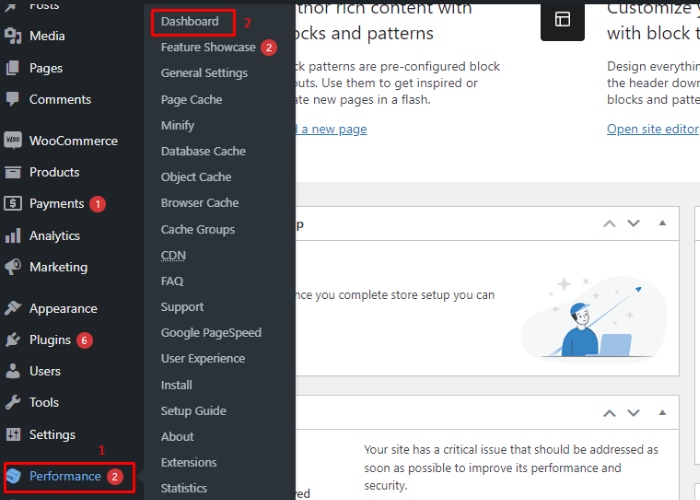The height and width of the screenshot is (500, 700).
Task: Open General Settings submenu item
Action: click(204, 73)
